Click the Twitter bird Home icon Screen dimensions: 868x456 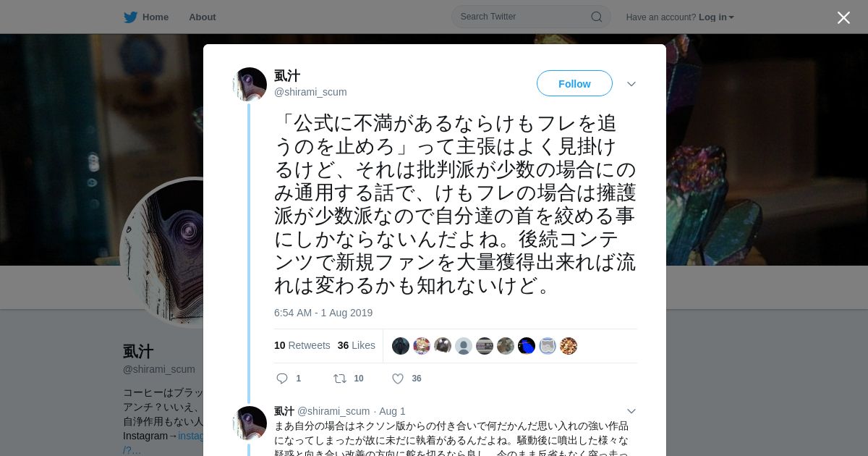pos(130,17)
